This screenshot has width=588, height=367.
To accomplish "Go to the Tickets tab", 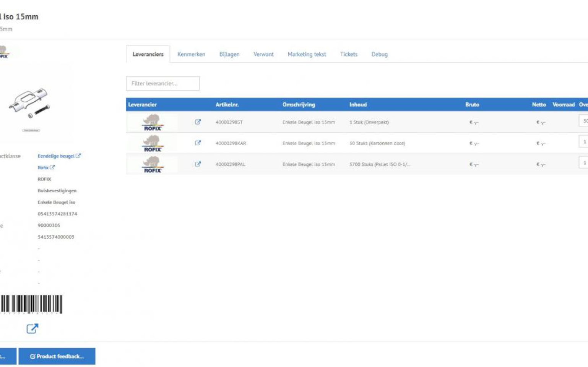I will [x=349, y=54].
